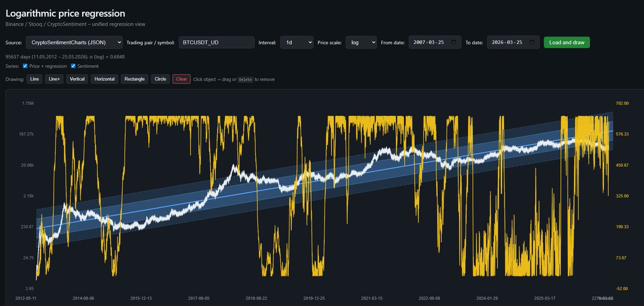Open the From date calendar picker icon
644x306 pixels.
pyautogui.click(x=453, y=42)
